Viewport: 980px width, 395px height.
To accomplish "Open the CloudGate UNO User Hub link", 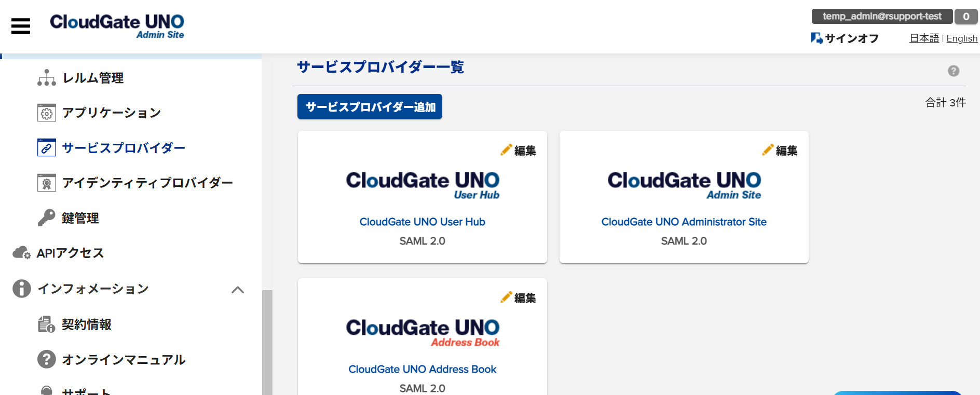I will pos(423,222).
